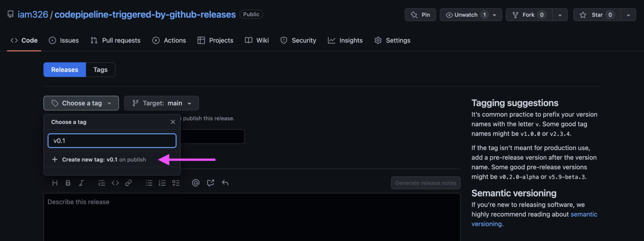Insert a task list
Image resolution: width=644 pixels, height=241 pixels.
pyautogui.click(x=176, y=183)
